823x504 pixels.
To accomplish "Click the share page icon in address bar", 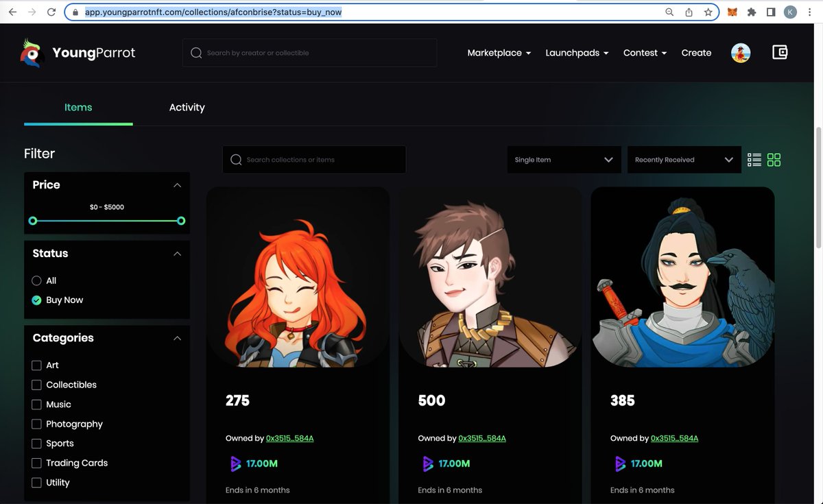I will pos(689,12).
